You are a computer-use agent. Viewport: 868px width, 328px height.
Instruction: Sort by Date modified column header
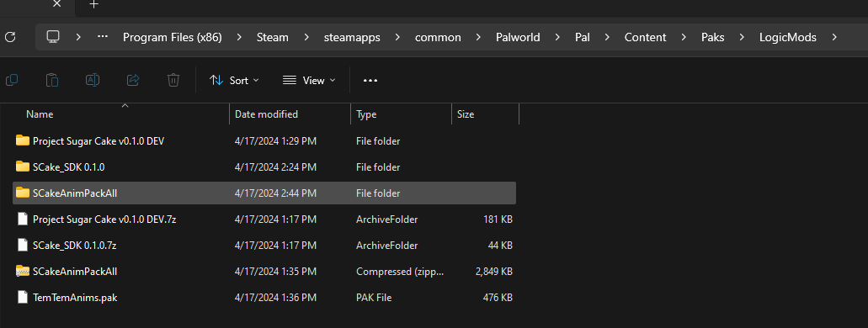[266, 114]
